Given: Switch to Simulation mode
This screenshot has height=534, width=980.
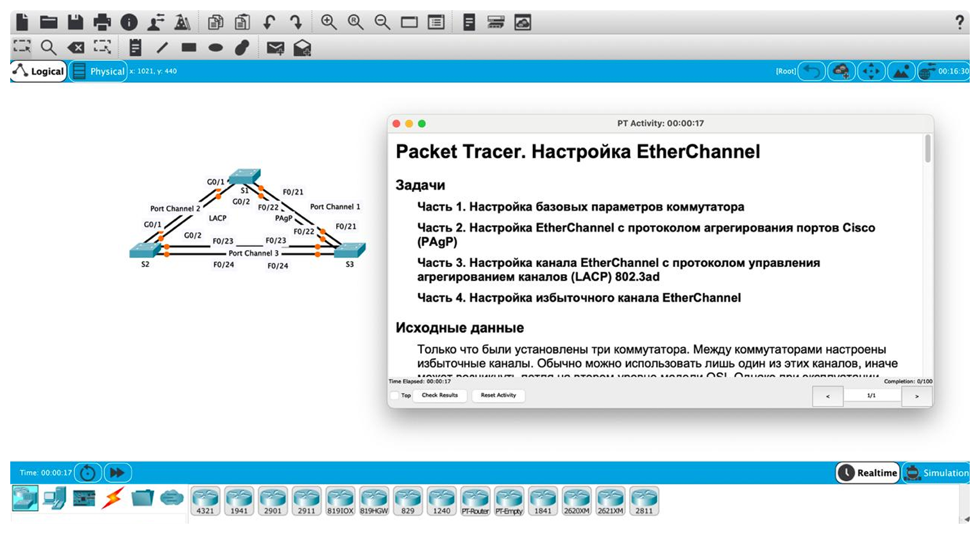Looking at the screenshot, I should (936, 472).
